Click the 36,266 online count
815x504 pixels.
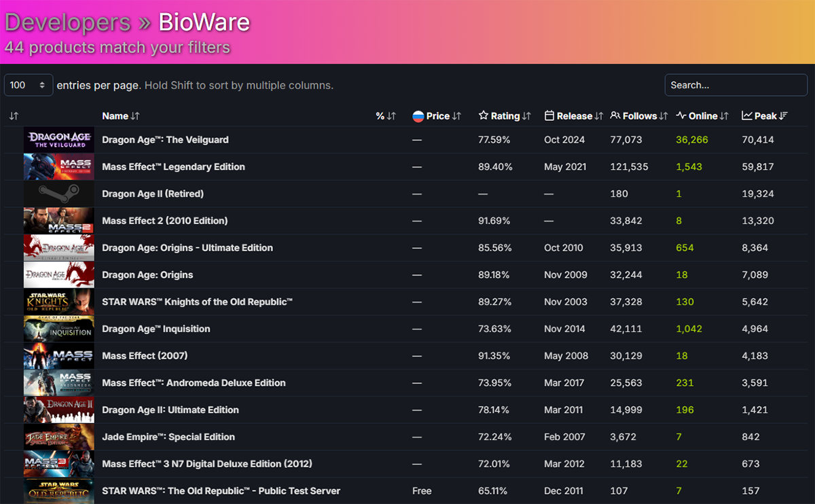pyautogui.click(x=692, y=140)
